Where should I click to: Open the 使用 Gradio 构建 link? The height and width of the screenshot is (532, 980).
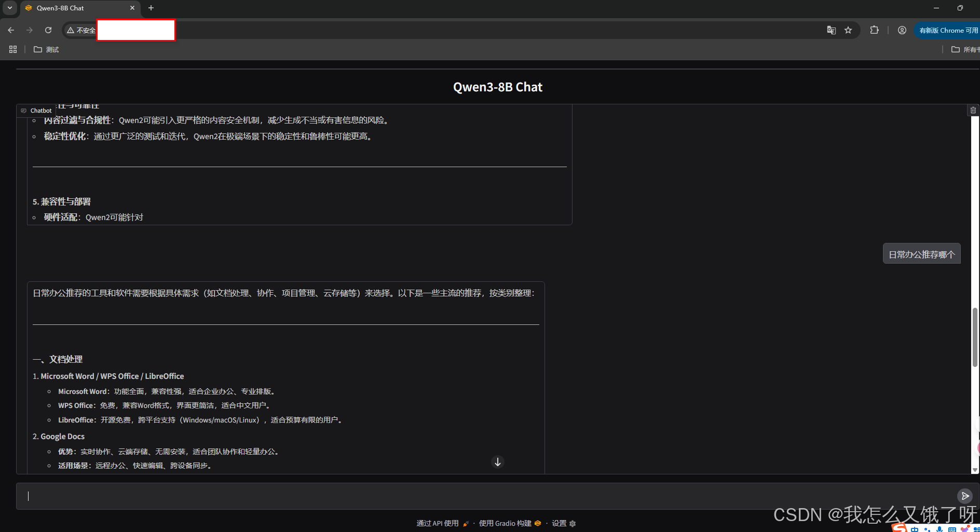[x=510, y=523]
